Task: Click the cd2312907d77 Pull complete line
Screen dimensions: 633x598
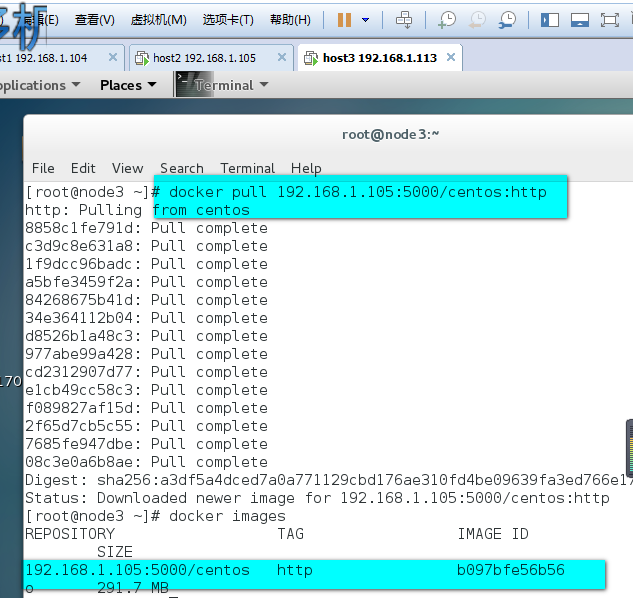Action: (x=146, y=372)
